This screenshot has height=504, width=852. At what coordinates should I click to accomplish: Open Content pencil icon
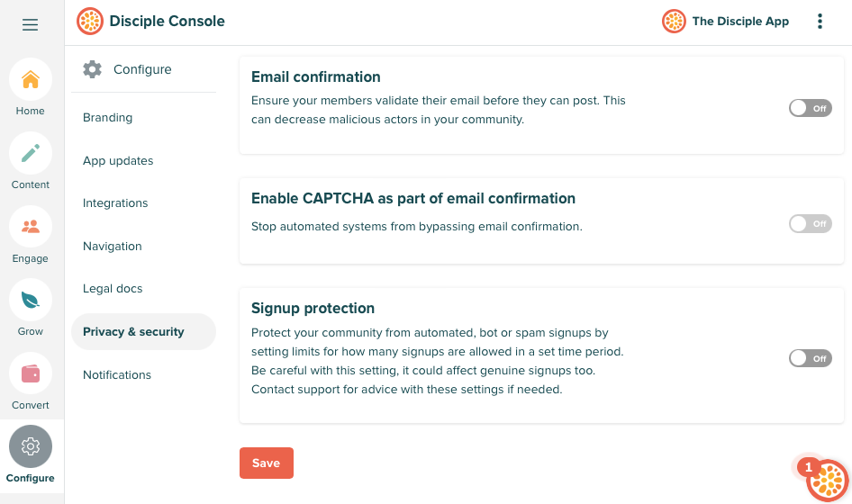click(x=31, y=153)
